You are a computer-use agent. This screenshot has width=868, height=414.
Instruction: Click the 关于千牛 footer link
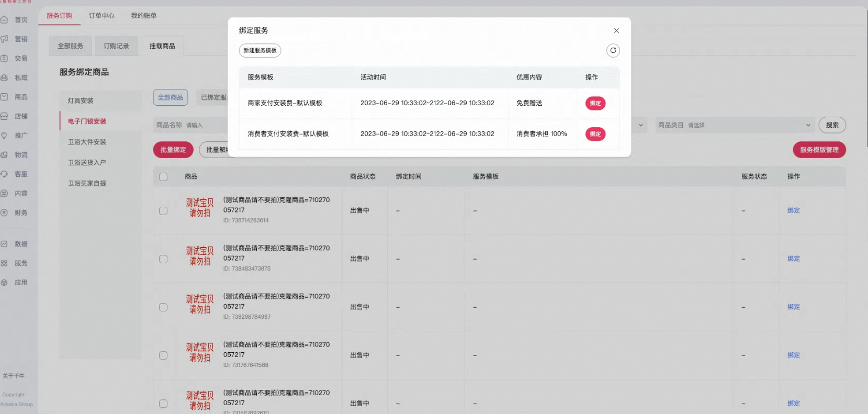[x=14, y=376]
